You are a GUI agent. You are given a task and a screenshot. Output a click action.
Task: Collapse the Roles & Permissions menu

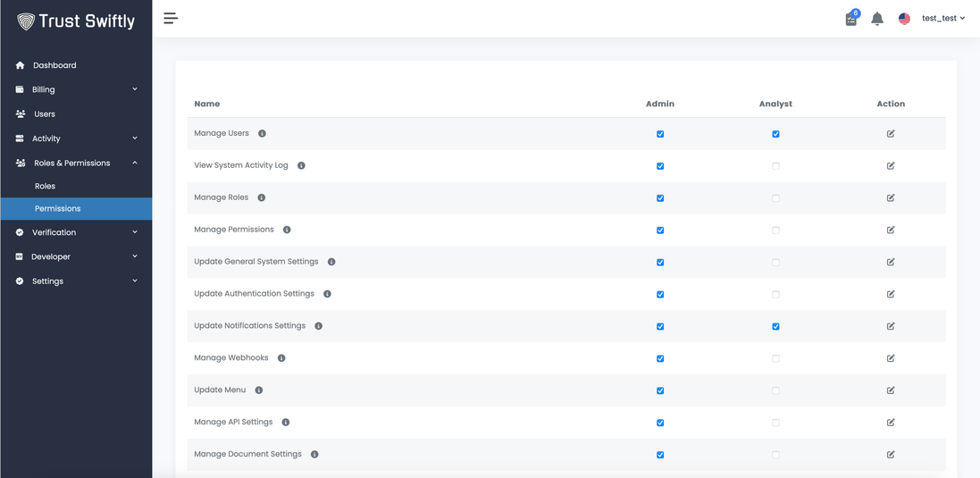tap(76, 164)
